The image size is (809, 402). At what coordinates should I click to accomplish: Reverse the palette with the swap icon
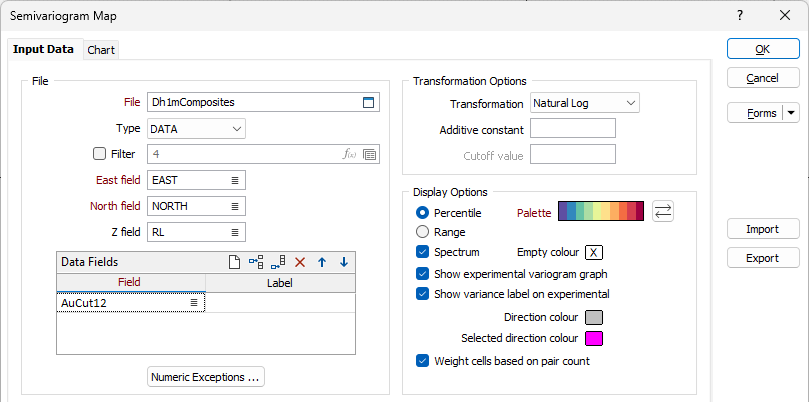coord(662,211)
